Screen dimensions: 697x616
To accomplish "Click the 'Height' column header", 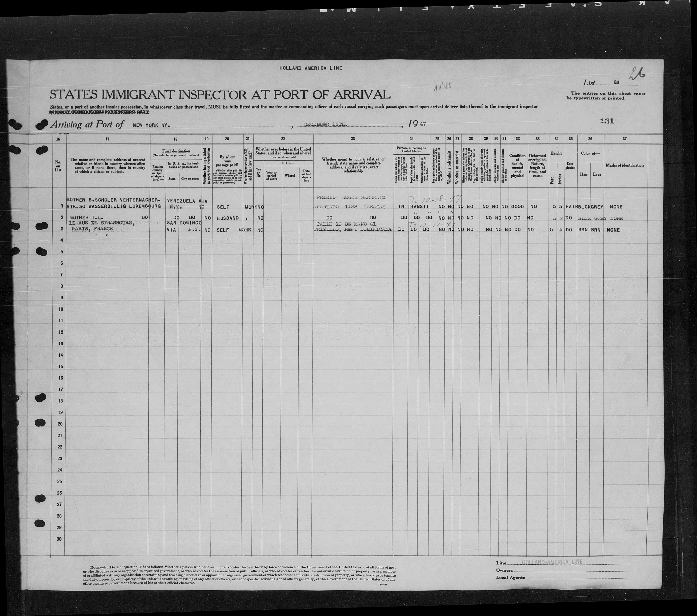I will (556, 154).
